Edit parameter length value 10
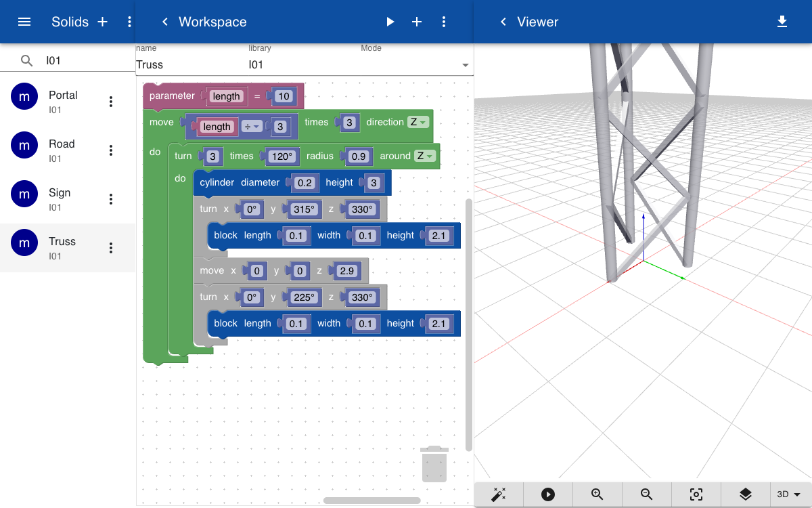The width and height of the screenshot is (812, 508). [284, 96]
